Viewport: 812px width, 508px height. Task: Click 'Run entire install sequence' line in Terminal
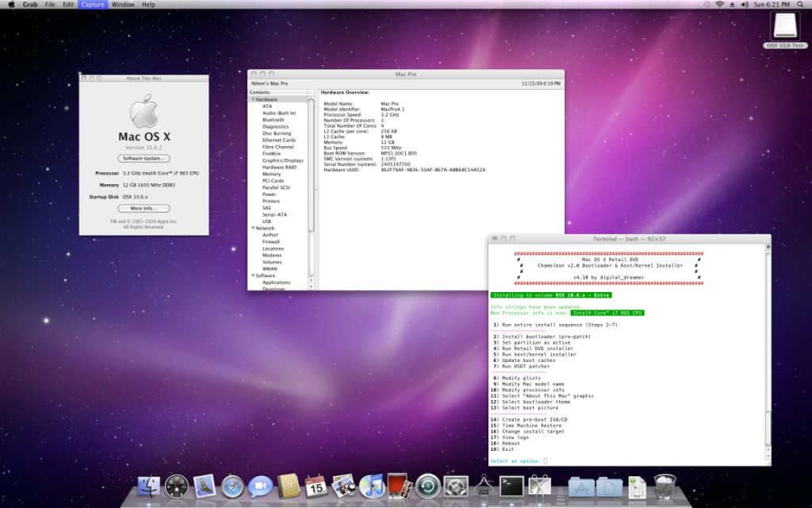click(x=554, y=325)
